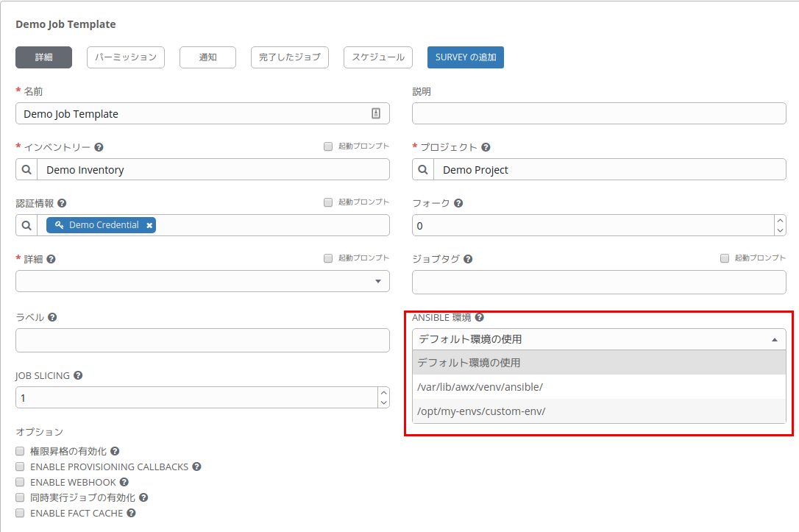Remove the Demo Credential tag
The image size is (799, 532).
point(149,225)
